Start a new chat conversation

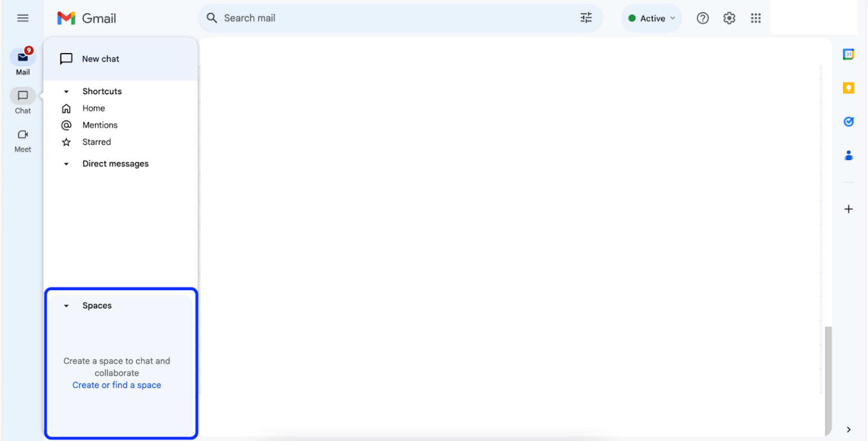click(x=101, y=58)
